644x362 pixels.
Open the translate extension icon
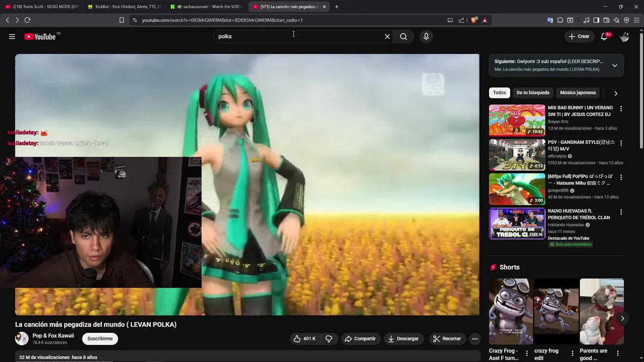point(550,20)
